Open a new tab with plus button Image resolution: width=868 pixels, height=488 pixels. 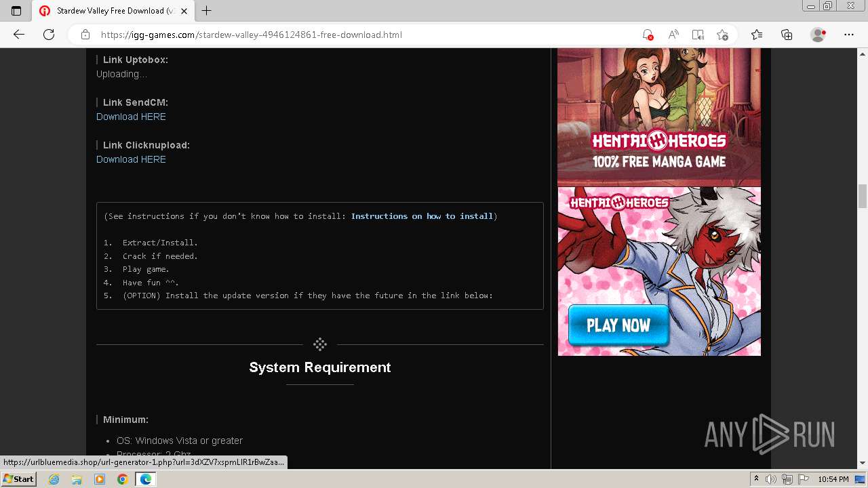click(207, 11)
